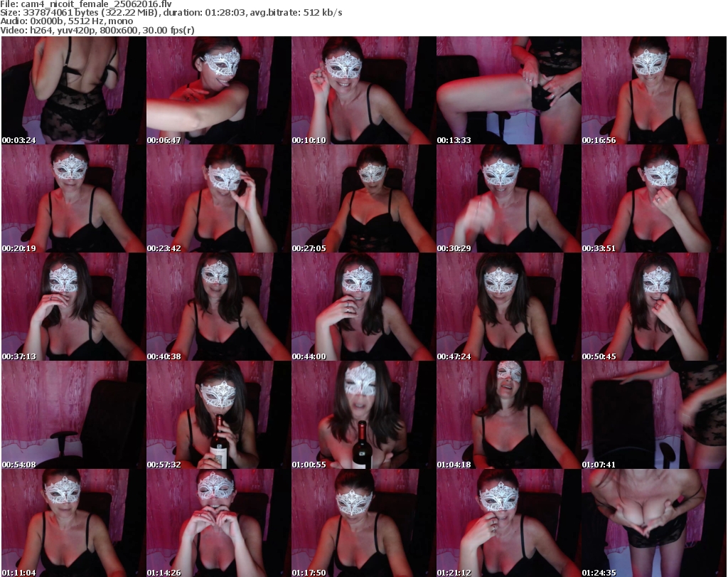The width and height of the screenshot is (728, 577).
Task: View the frame stamped 01:07:41
Action: (654, 415)
